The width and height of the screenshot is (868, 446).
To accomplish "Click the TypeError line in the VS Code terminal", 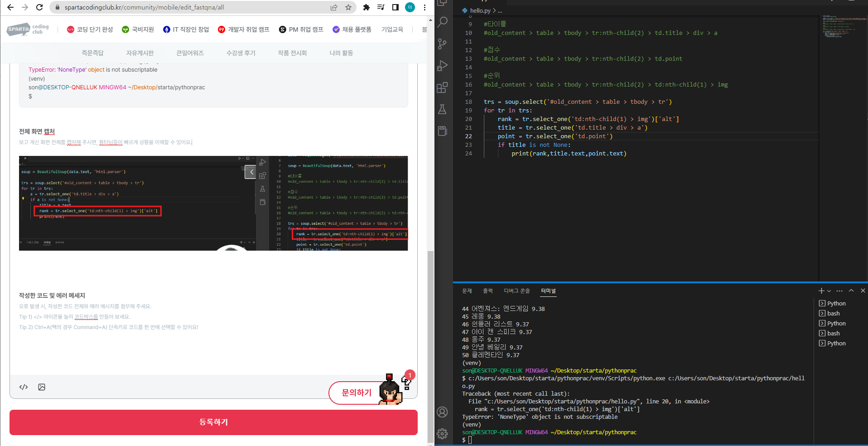I will [x=540, y=417].
